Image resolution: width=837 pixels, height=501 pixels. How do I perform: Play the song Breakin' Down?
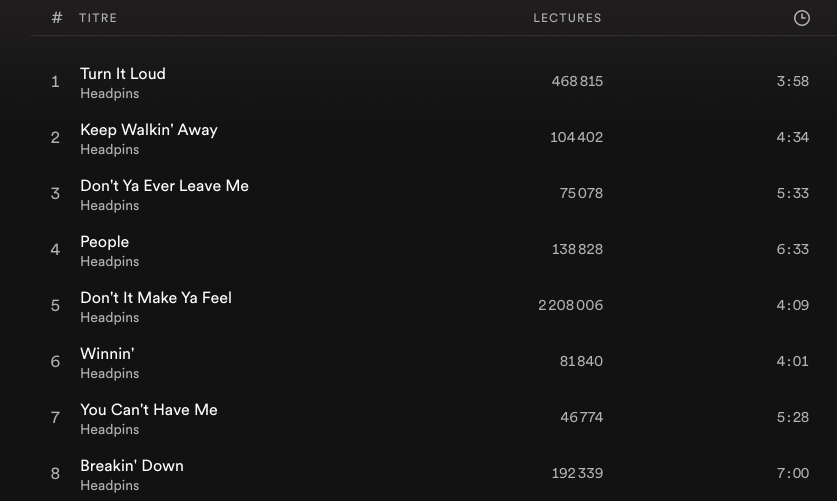click(x=132, y=466)
